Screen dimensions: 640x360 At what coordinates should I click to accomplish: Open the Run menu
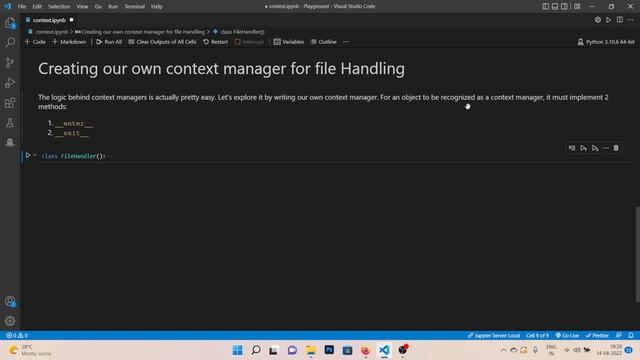pyautogui.click(x=113, y=7)
